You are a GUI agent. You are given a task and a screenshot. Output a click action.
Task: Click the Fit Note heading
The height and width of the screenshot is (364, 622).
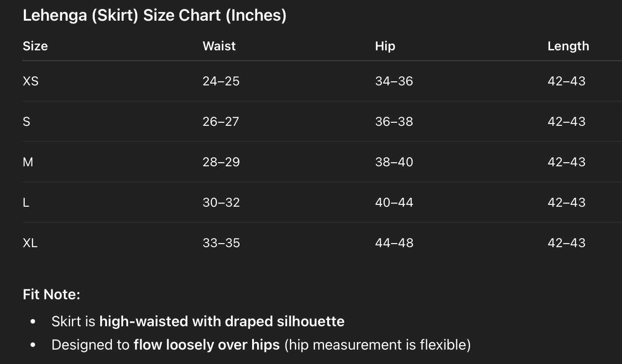click(x=51, y=295)
